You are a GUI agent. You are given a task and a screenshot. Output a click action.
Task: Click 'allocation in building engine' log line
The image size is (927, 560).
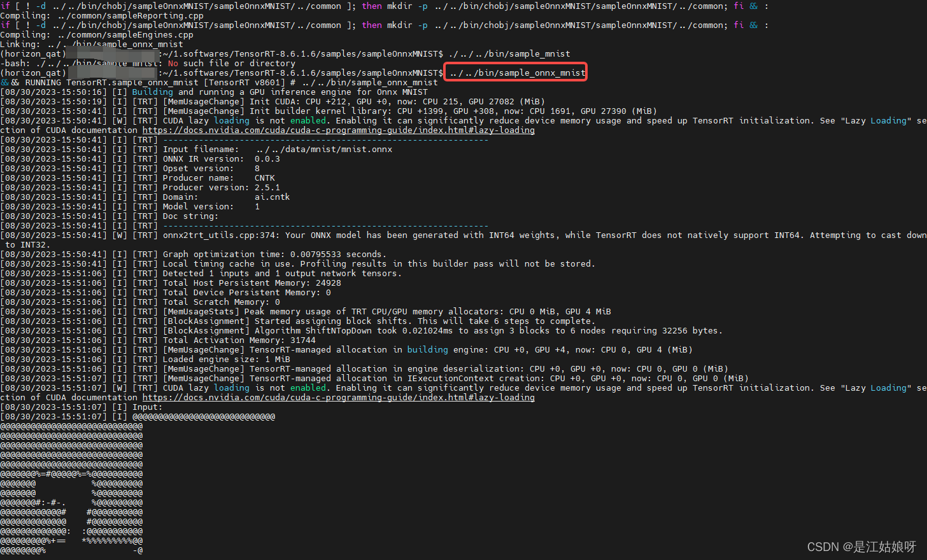[346, 350]
